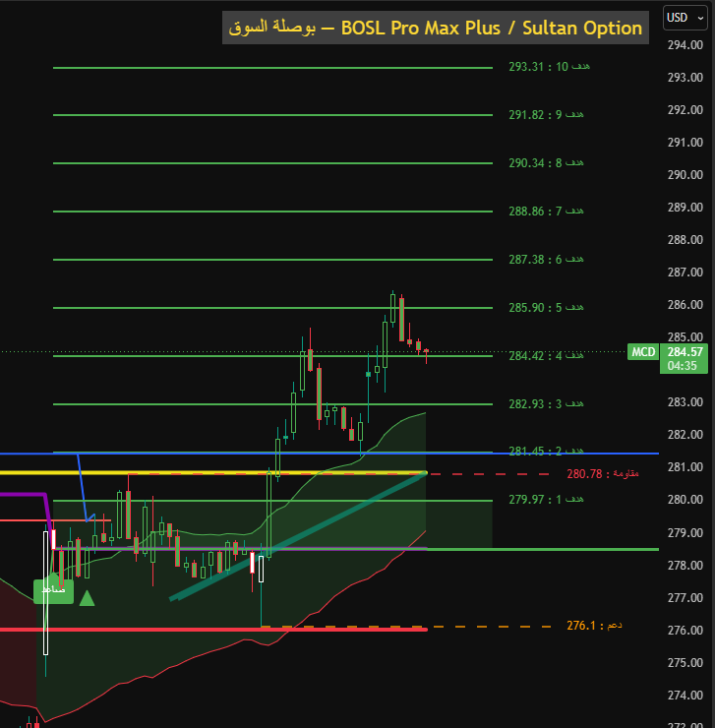Open the USD currency dropdown
This screenshot has width=715, height=728.
click(685, 18)
